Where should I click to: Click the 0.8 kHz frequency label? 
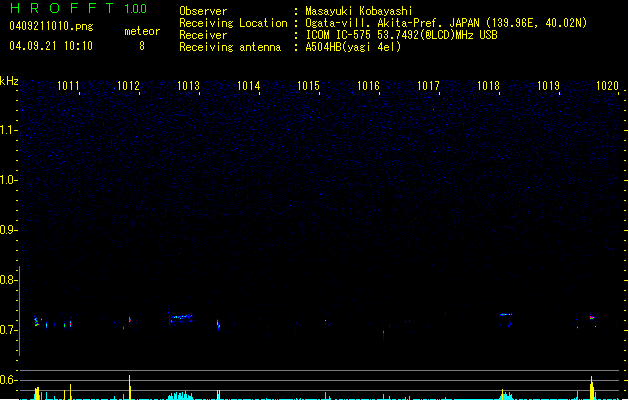[8, 280]
